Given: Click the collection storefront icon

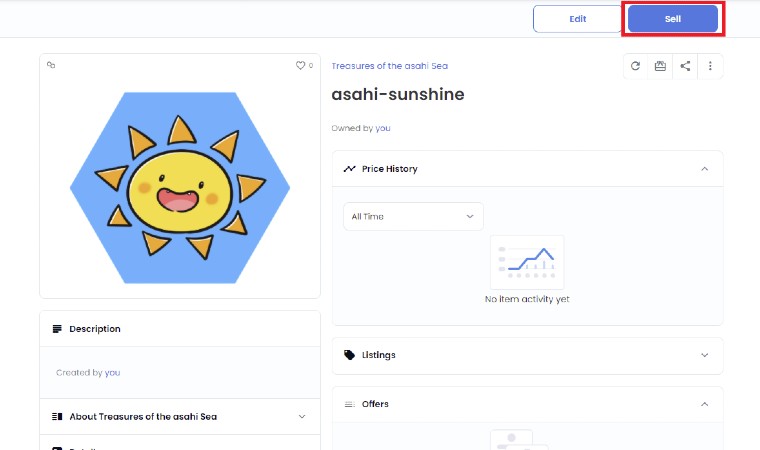Looking at the screenshot, I should 660,66.
